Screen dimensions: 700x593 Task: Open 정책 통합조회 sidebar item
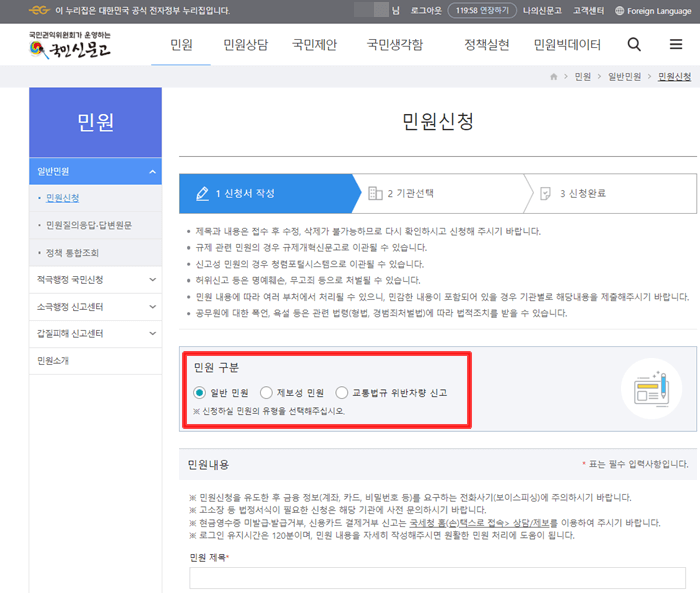tap(72, 253)
